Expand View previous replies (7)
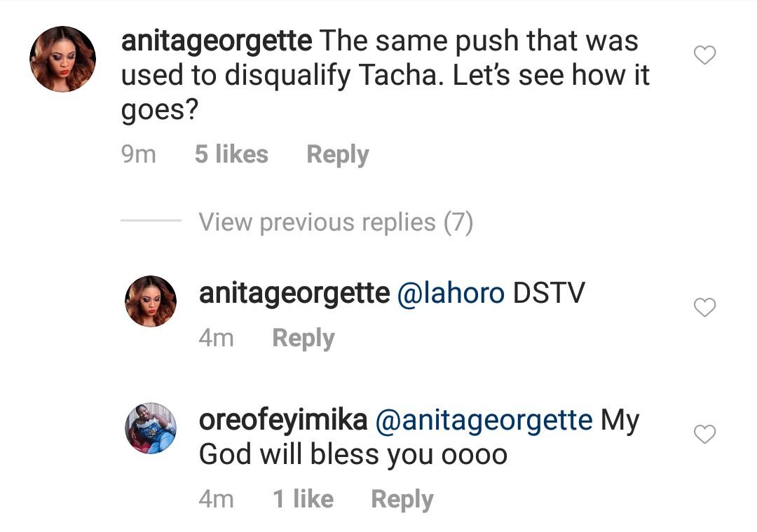The height and width of the screenshot is (532, 757). tap(336, 222)
